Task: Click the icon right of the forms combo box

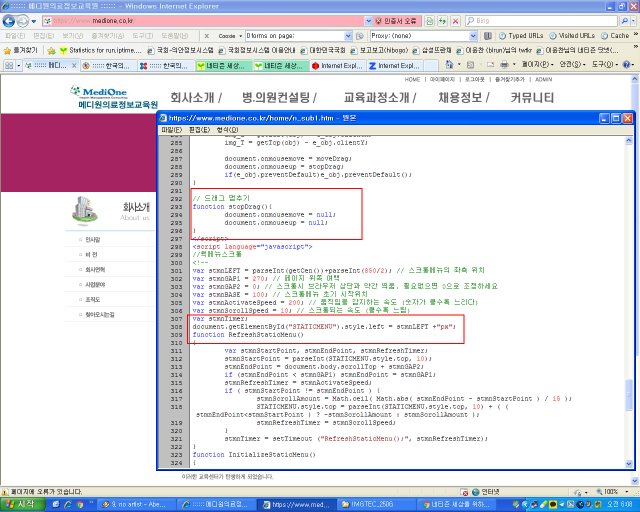Action: pos(360,36)
